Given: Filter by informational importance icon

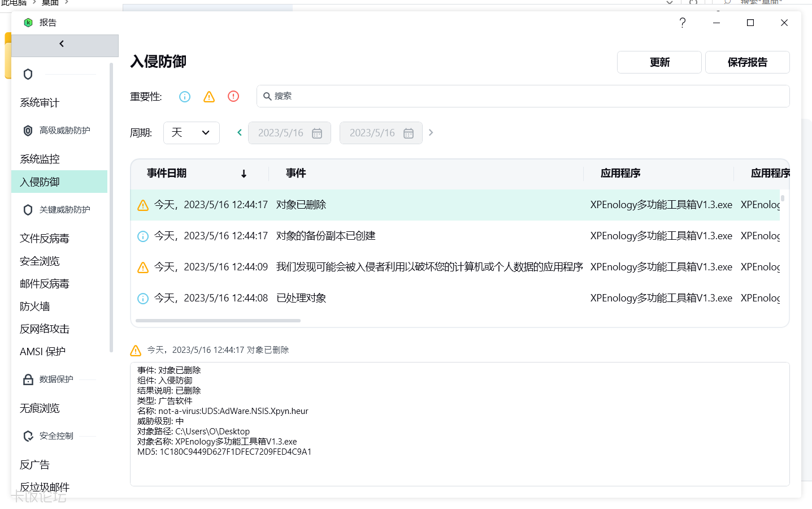Looking at the screenshot, I should coord(185,97).
